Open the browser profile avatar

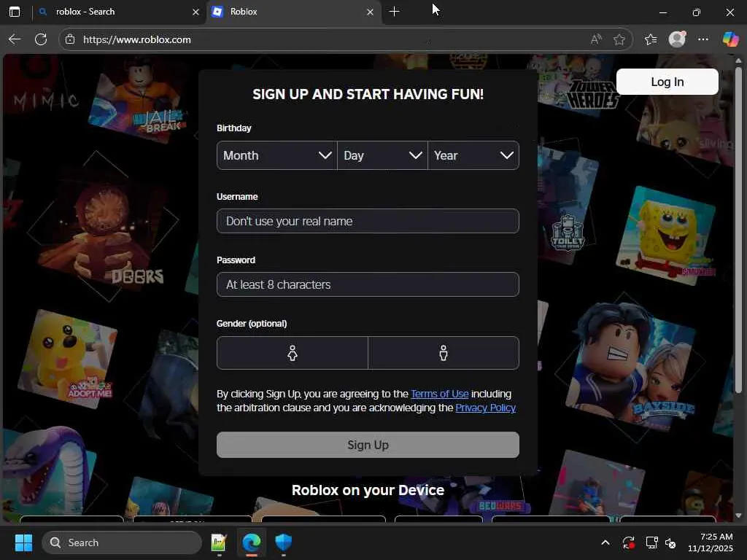[x=677, y=39]
